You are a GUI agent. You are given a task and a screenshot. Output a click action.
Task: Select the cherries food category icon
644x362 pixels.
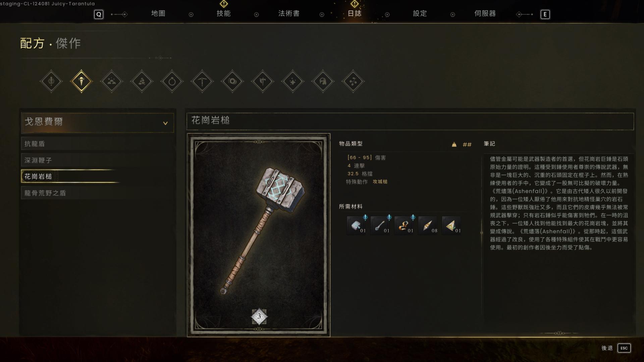coord(353,81)
